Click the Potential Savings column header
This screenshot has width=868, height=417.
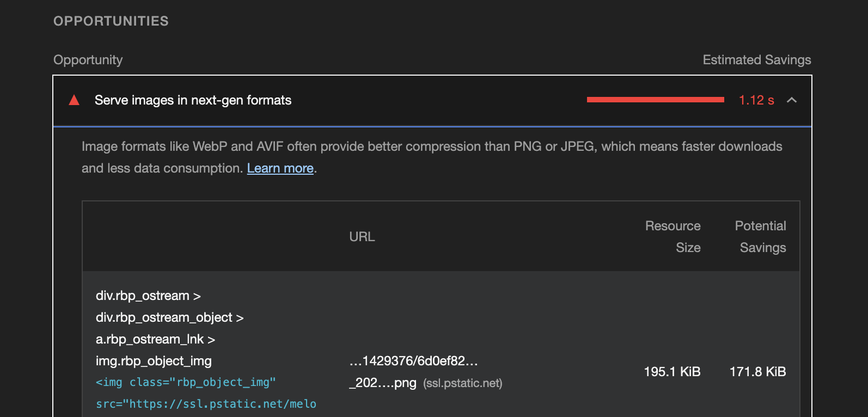[761, 237]
